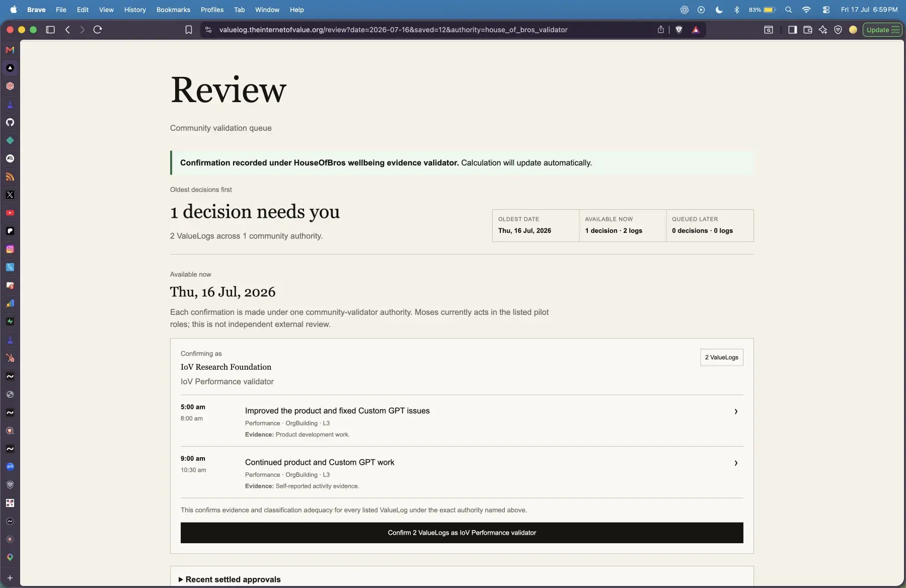Viewport: 906px width, 588px height.
Task: Open ChatGPT icon in macOS menu bar
Action: point(685,10)
